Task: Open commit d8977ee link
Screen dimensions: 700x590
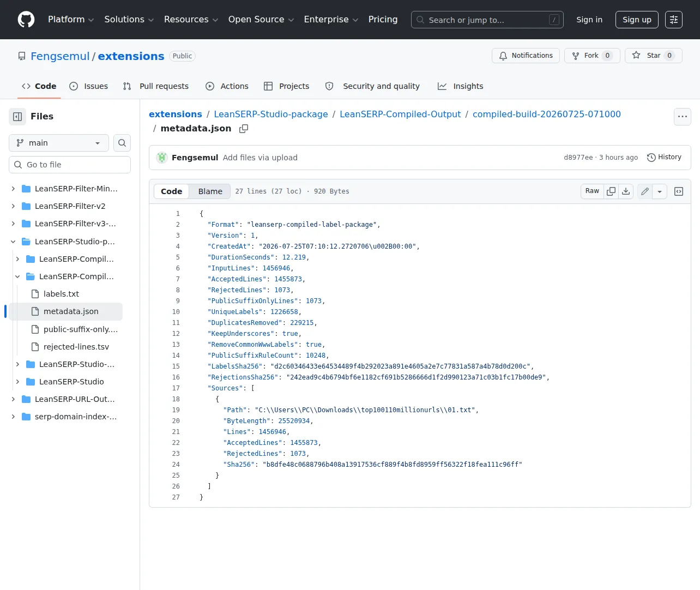Action: pos(578,158)
